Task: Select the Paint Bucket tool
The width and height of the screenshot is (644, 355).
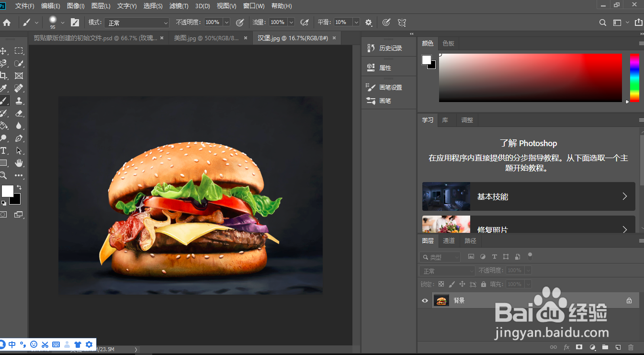Action: point(3,126)
